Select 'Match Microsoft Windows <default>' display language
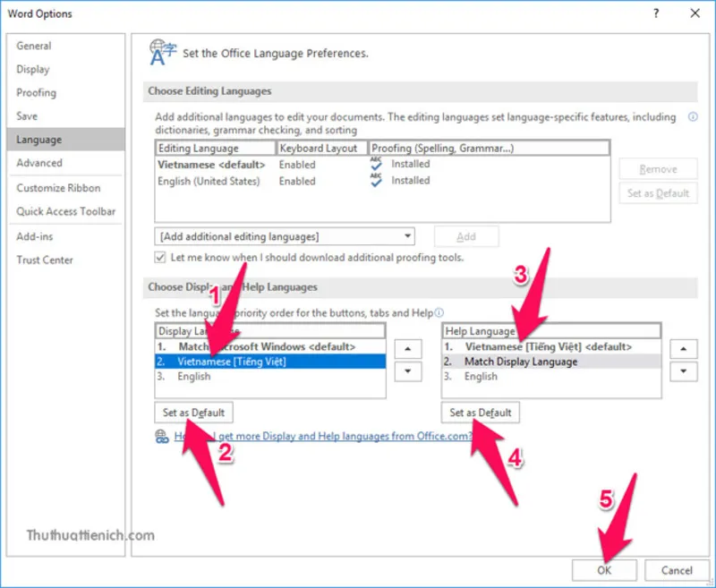The image size is (716, 588). click(270, 346)
